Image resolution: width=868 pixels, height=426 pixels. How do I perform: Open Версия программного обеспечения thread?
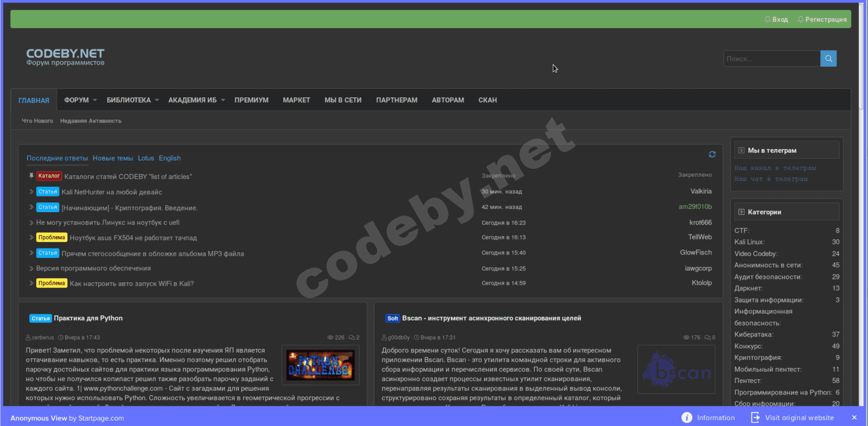94,268
